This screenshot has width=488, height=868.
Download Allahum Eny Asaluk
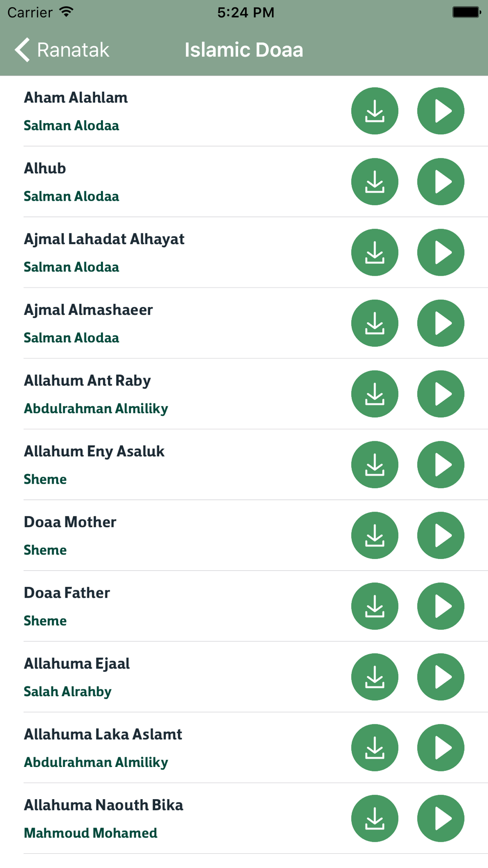375,465
